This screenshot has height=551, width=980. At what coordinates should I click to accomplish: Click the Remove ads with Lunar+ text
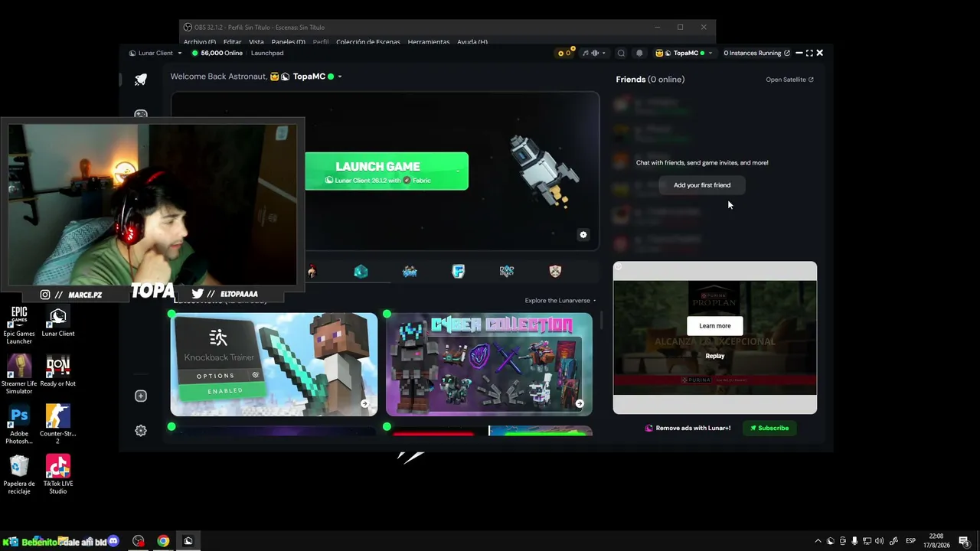coord(693,429)
